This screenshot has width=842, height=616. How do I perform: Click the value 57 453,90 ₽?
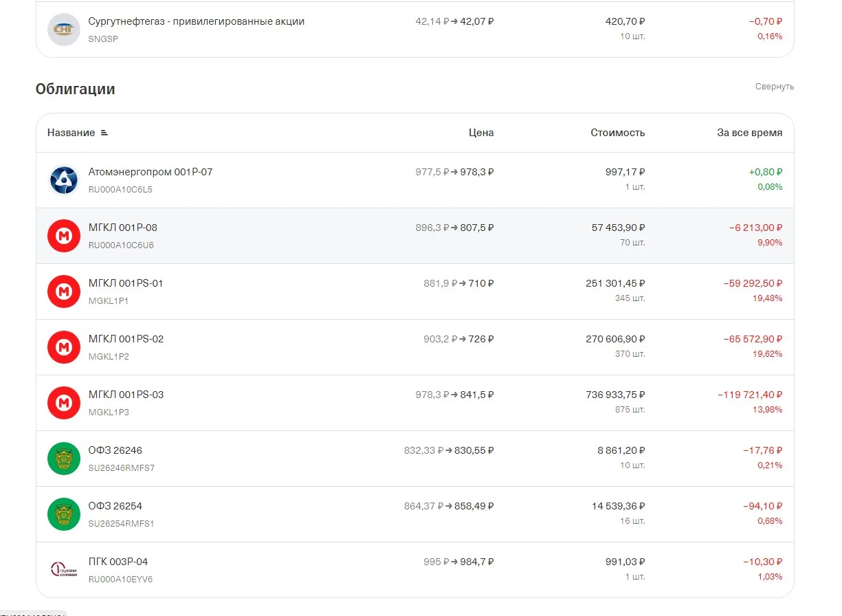pyautogui.click(x=619, y=228)
